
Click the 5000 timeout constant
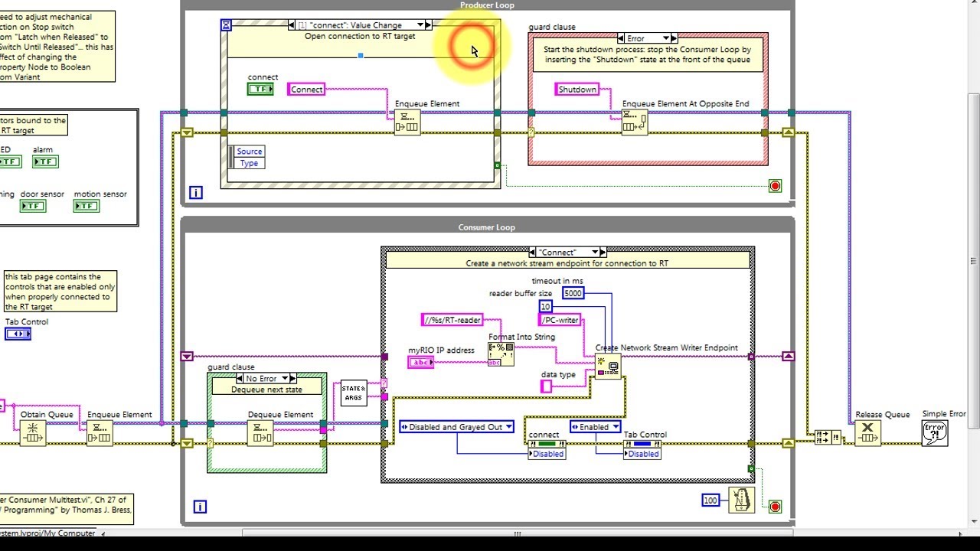pyautogui.click(x=573, y=293)
